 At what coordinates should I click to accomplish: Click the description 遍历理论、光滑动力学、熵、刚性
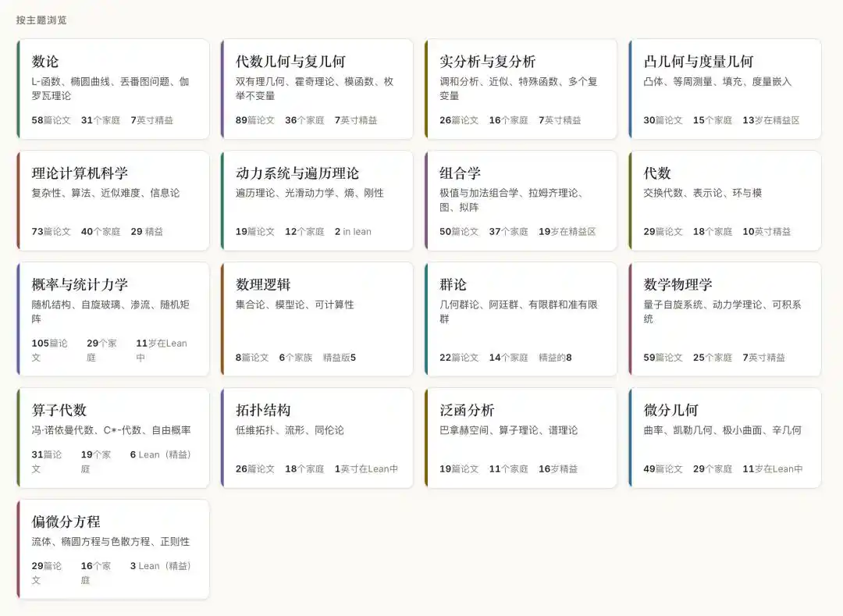[x=310, y=192]
